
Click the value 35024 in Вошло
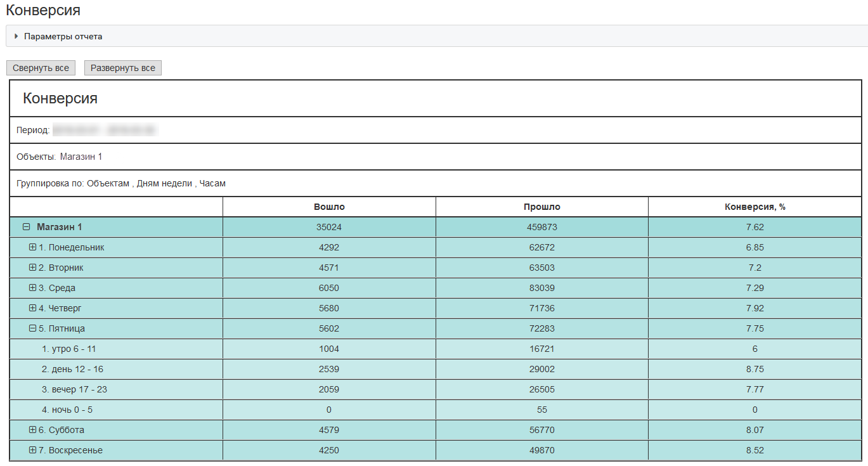(x=329, y=227)
